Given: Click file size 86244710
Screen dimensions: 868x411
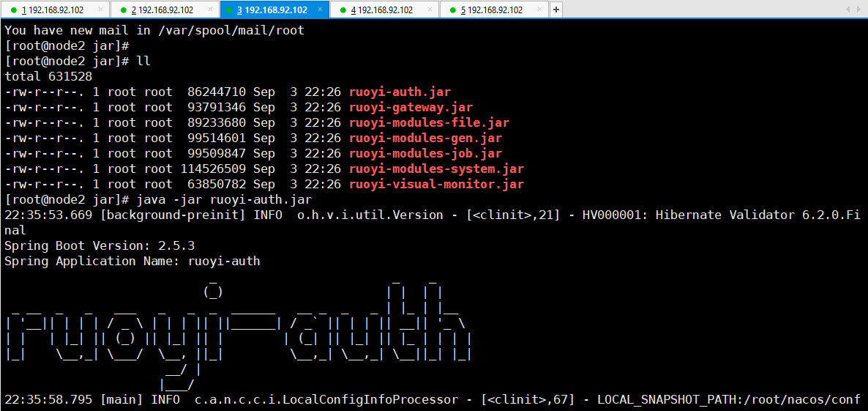Looking at the screenshot, I should (x=217, y=92).
